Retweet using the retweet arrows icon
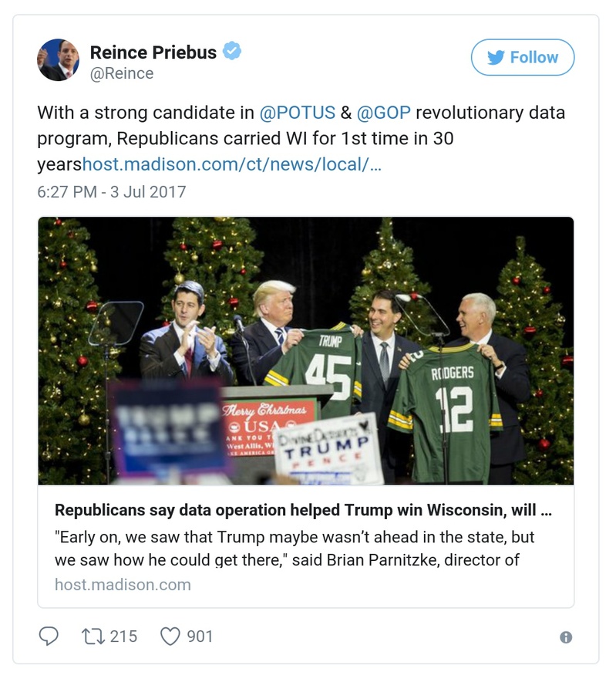 tap(92, 636)
